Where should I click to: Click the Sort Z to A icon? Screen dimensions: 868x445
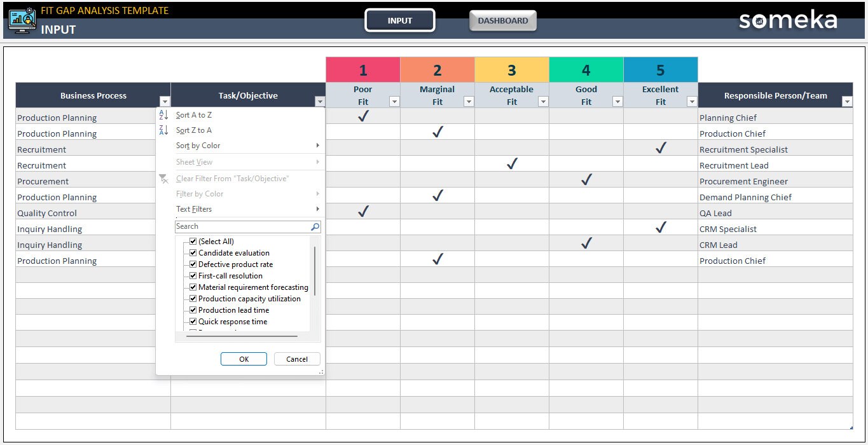pos(163,130)
